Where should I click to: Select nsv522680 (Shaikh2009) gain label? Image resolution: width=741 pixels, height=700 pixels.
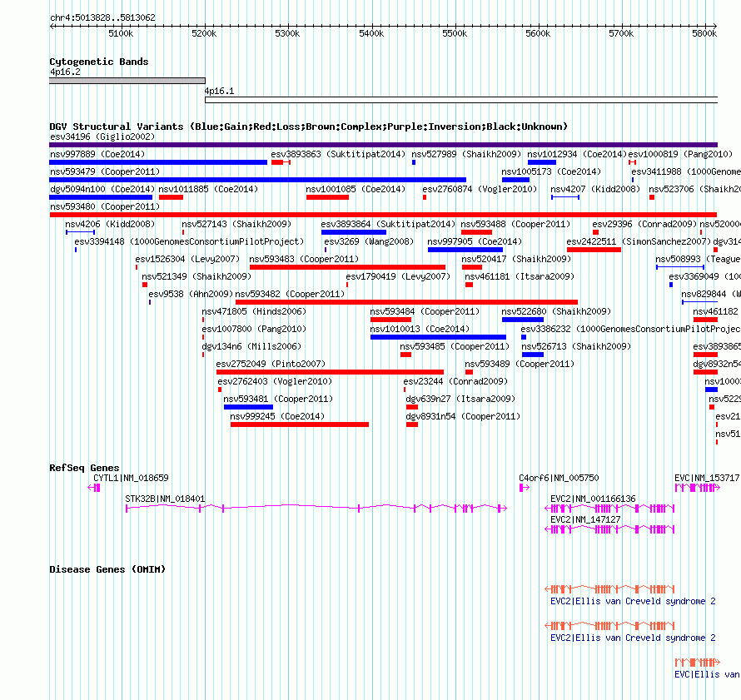click(556, 311)
